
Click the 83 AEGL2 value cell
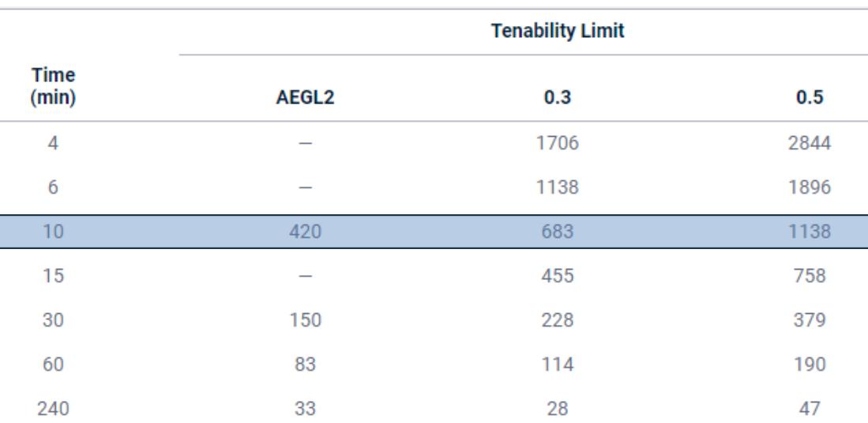click(305, 364)
